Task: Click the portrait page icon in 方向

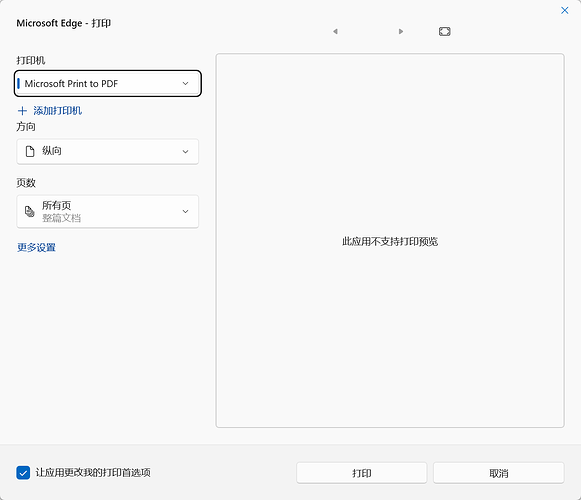Action: 30,151
